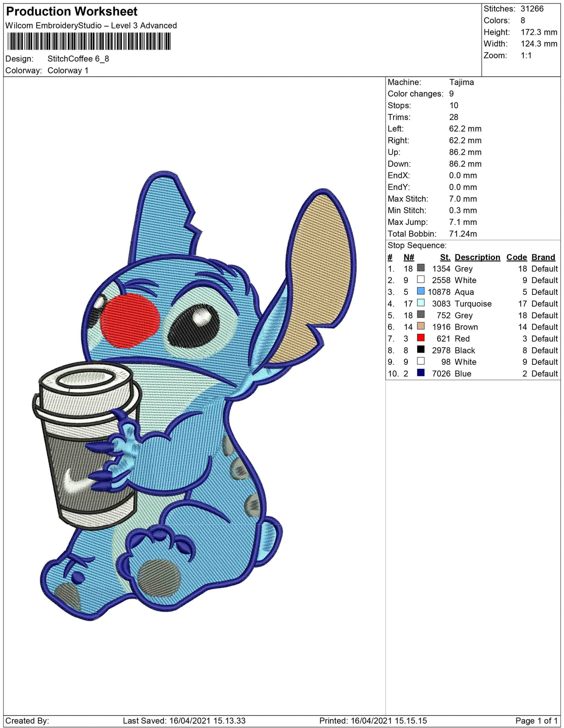
Task: Select the stitch count "621"
Action: coord(443,339)
